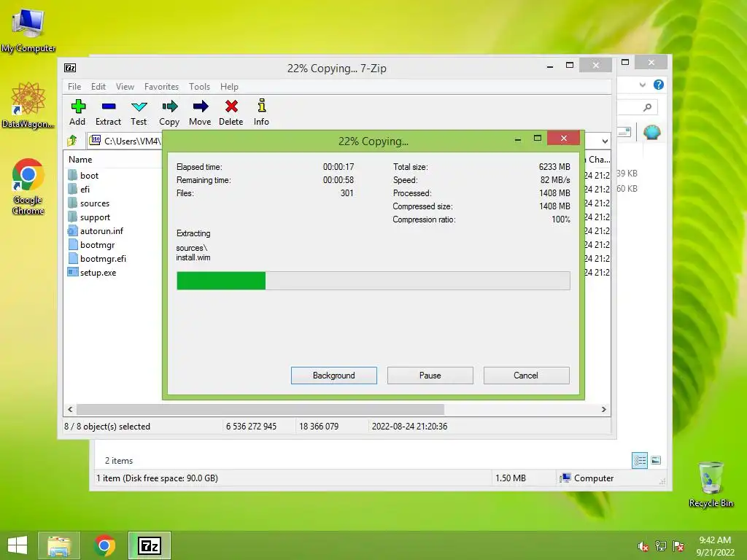Click the Windows Start button

pyautogui.click(x=18, y=545)
